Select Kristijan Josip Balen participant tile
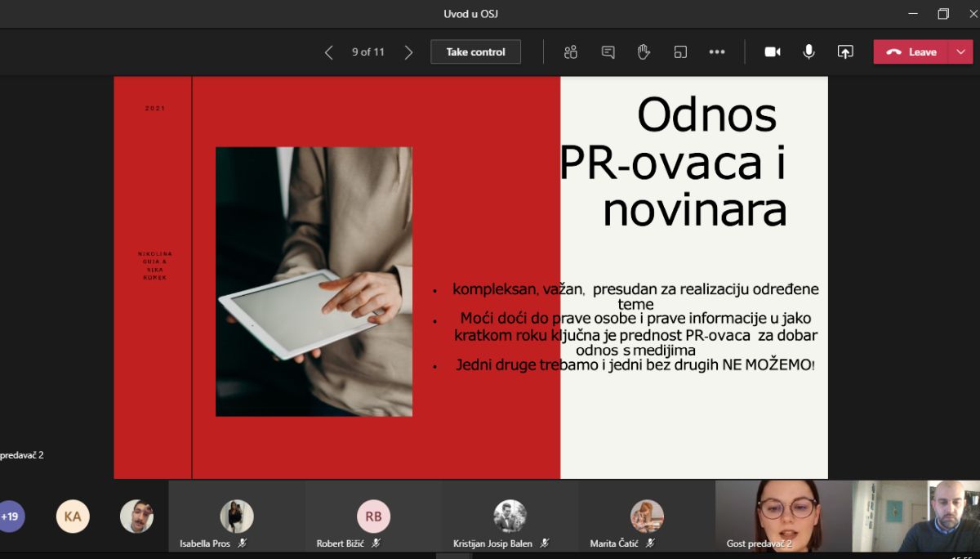Image resolution: width=980 pixels, height=559 pixels. pos(510,517)
